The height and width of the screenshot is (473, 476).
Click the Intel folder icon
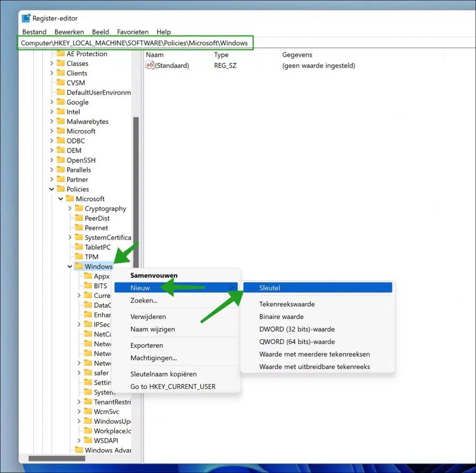[61, 112]
